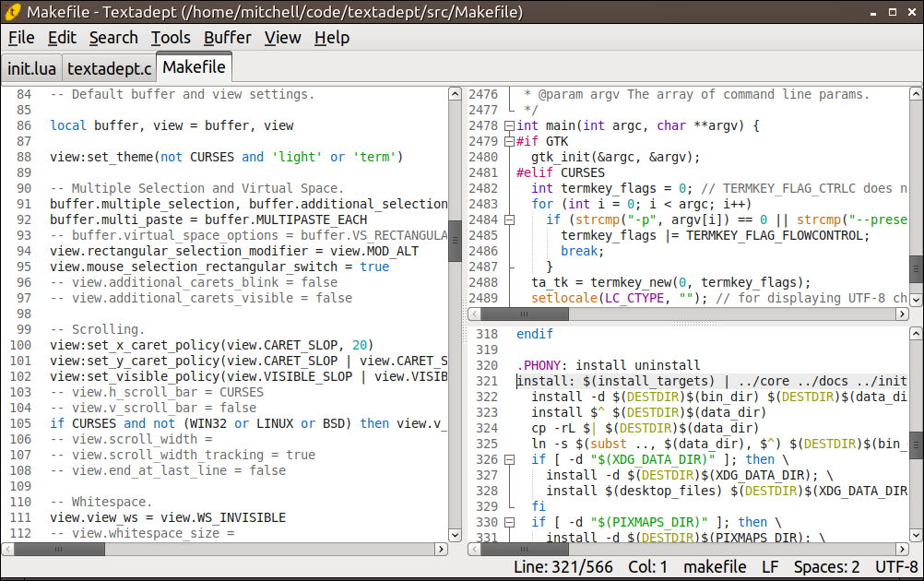Click down arrow of textadept.c vertical scrollbar

916,300
